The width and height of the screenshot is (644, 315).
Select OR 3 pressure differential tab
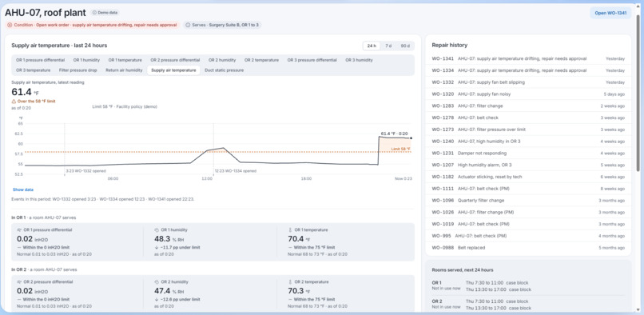click(x=312, y=60)
